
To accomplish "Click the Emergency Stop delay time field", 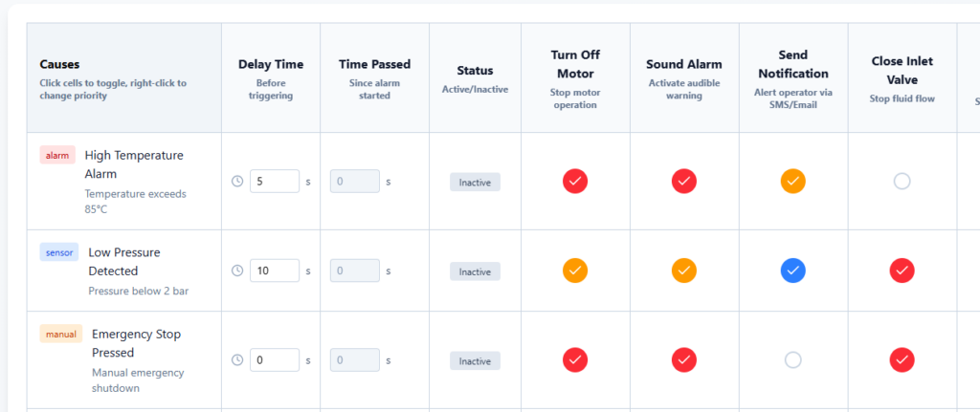I will [x=274, y=360].
